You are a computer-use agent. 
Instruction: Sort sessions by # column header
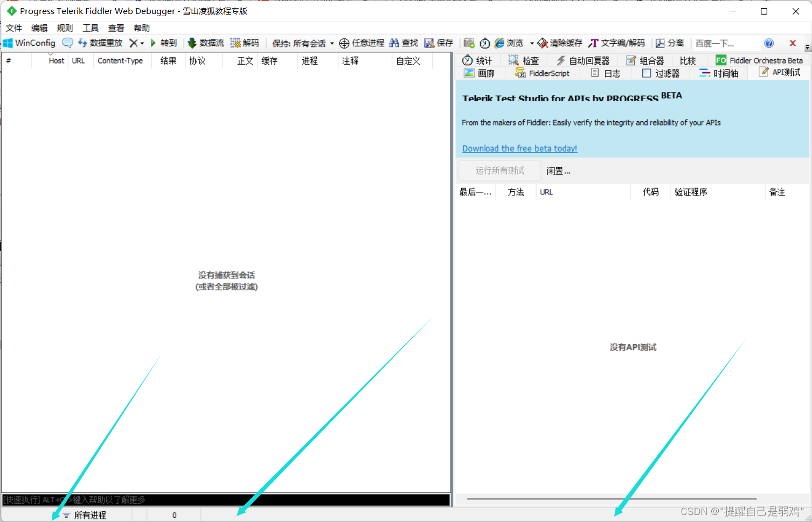coord(17,61)
